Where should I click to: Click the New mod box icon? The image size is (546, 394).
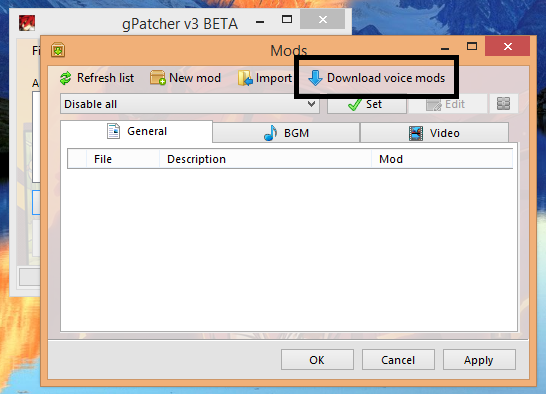coord(157,78)
